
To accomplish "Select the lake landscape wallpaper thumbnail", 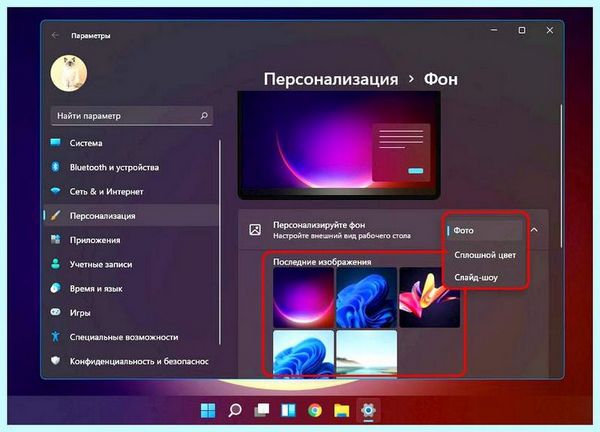I will (367, 352).
